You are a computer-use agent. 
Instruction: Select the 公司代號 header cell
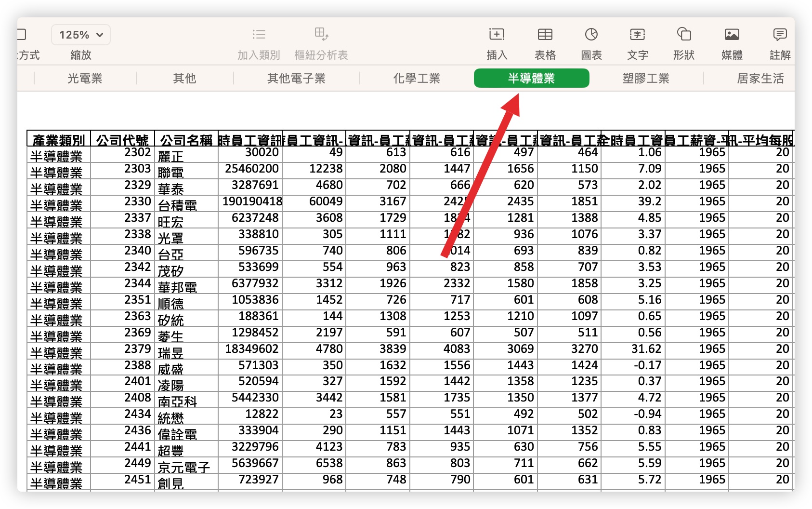[x=122, y=139]
